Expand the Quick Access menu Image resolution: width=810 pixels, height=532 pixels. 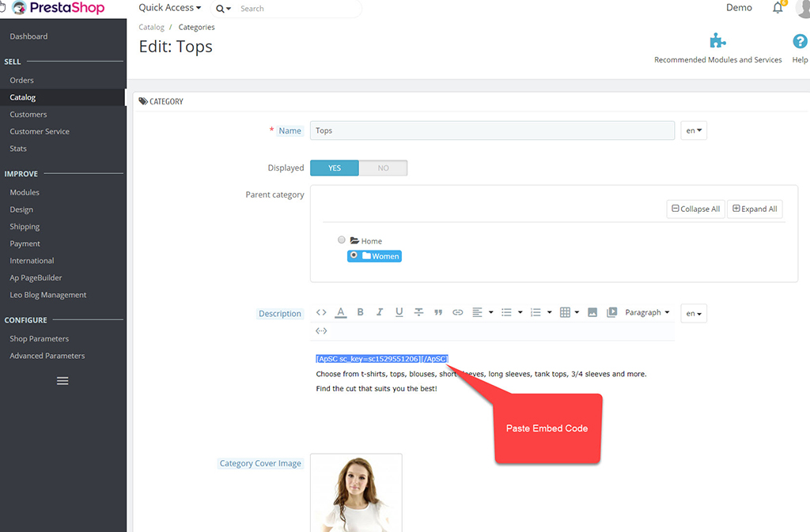[169, 8]
